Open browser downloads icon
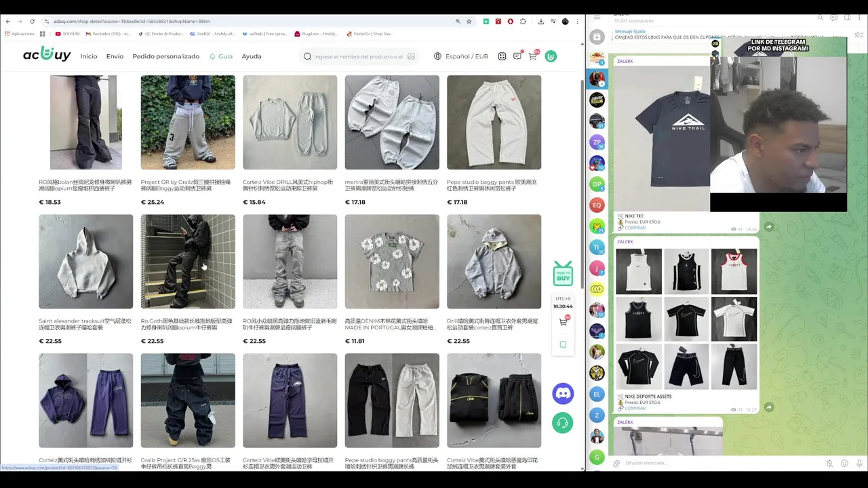This screenshot has width=868, height=488. (540, 21)
